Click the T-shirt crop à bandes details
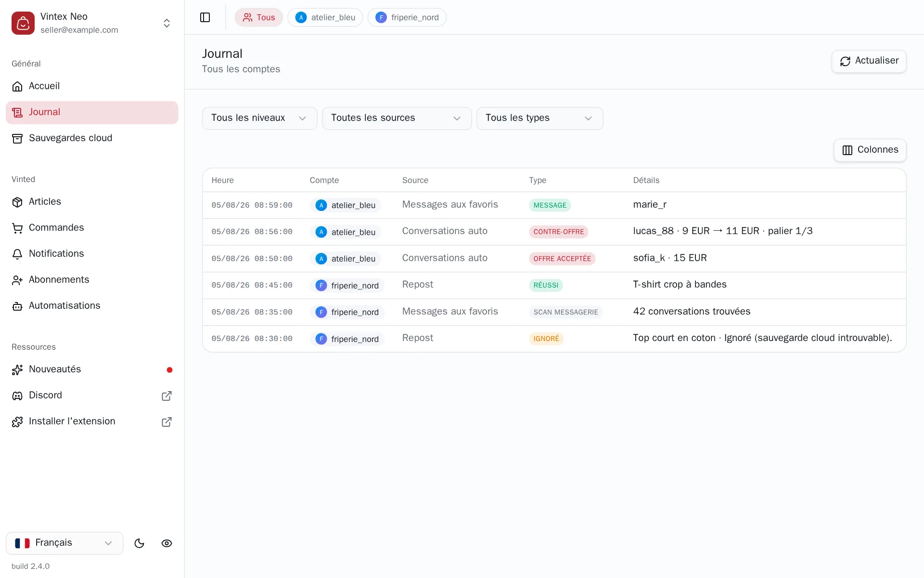The image size is (924, 578). click(x=680, y=285)
